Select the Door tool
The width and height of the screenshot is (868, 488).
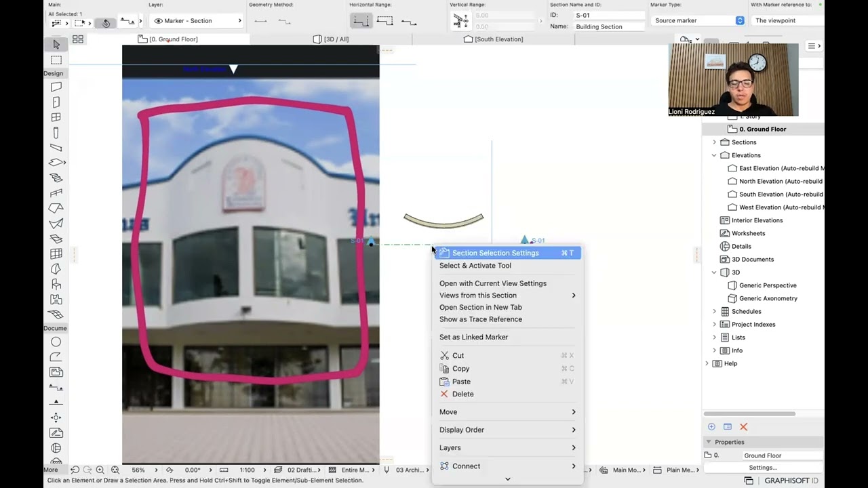tap(56, 102)
